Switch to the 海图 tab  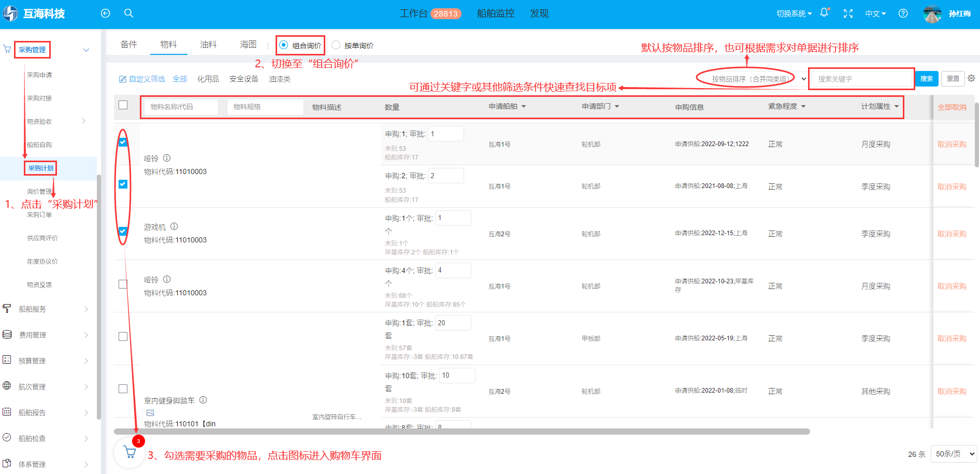248,45
